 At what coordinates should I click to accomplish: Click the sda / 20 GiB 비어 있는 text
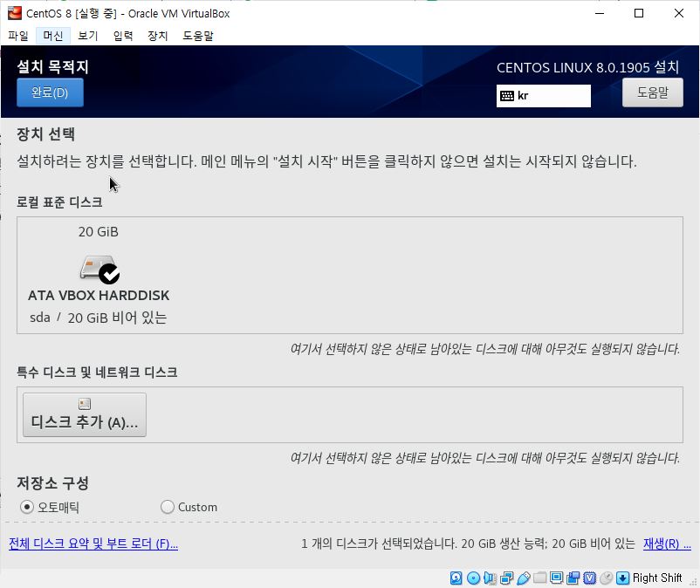click(99, 318)
